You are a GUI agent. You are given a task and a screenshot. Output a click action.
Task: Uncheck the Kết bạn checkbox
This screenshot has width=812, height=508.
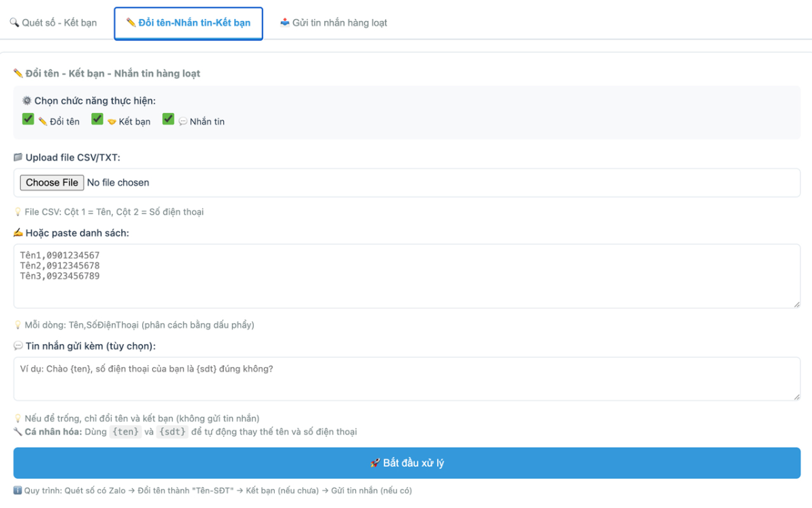click(x=97, y=119)
